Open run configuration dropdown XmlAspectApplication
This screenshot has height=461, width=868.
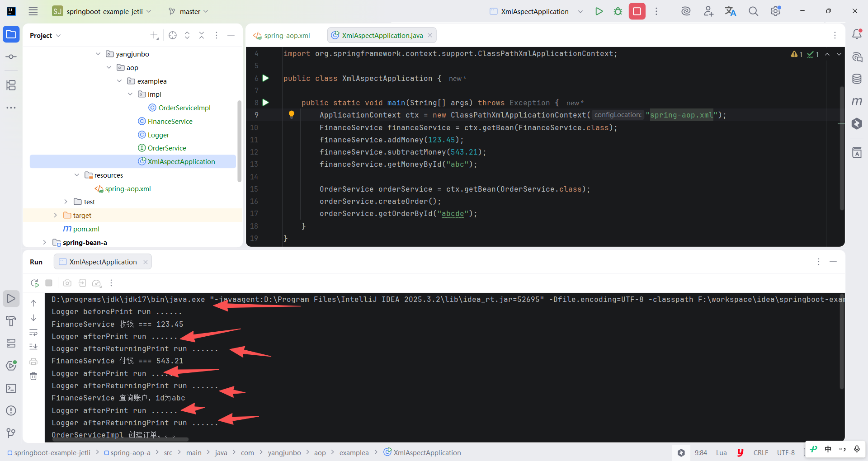pos(536,11)
